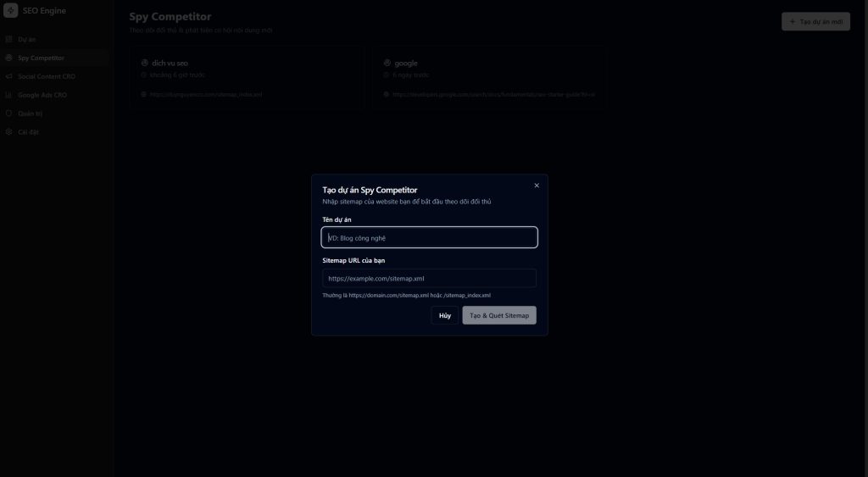Click the Sitemap URL của bạn field
The image size is (868, 477).
point(429,279)
